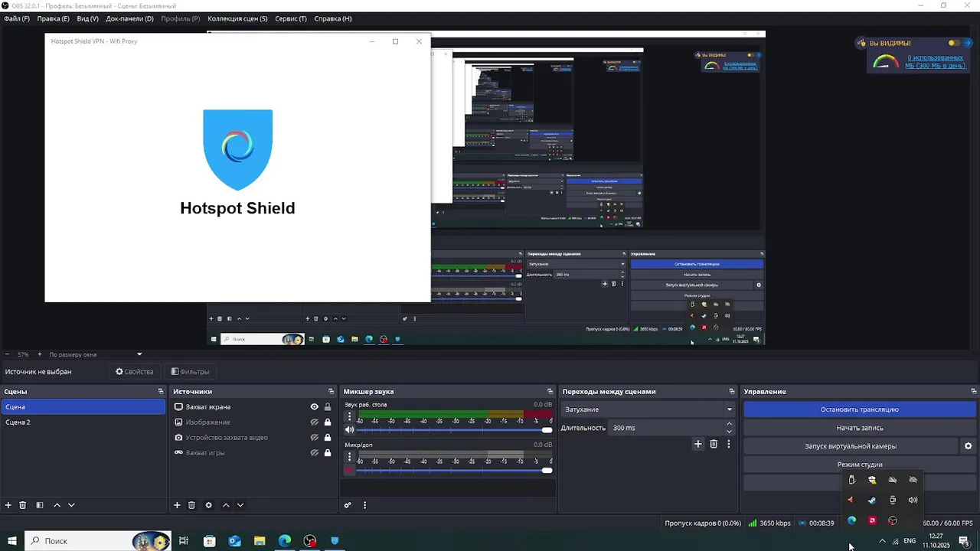Image resolution: width=980 pixels, height=551 pixels.
Task: Open Коллекция сцен menu
Action: tap(237, 18)
